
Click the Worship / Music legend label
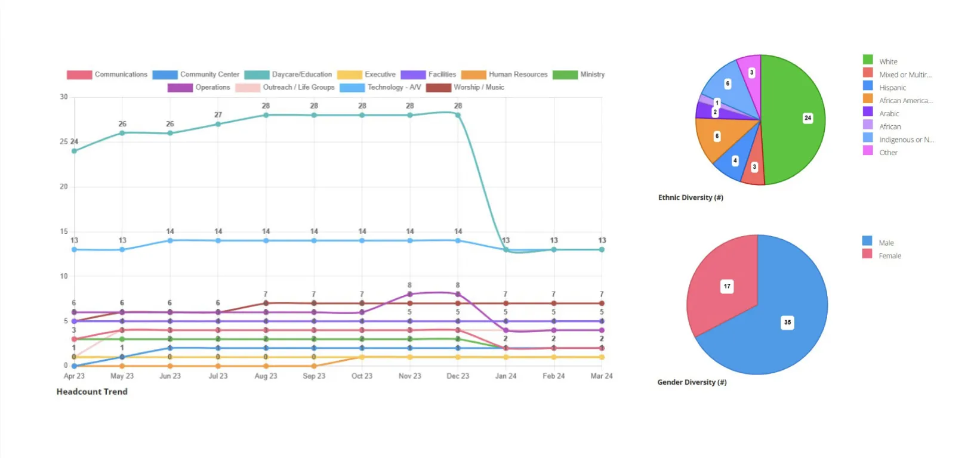click(x=479, y=87)
